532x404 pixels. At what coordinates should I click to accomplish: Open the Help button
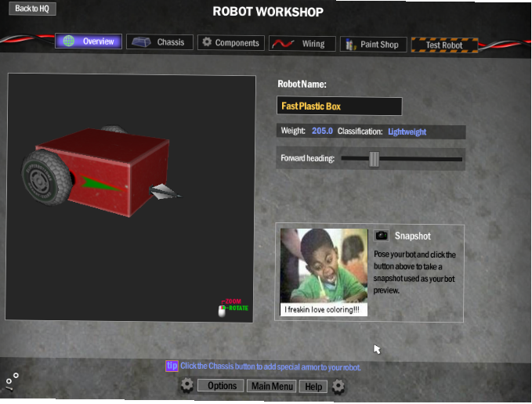[313, 386]
